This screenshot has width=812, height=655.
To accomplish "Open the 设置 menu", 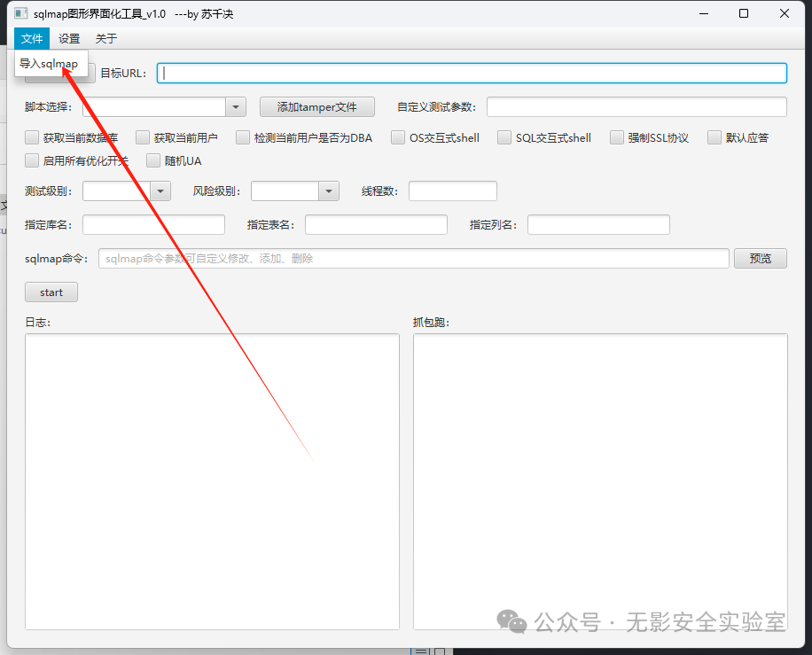I will coord(69,39).
